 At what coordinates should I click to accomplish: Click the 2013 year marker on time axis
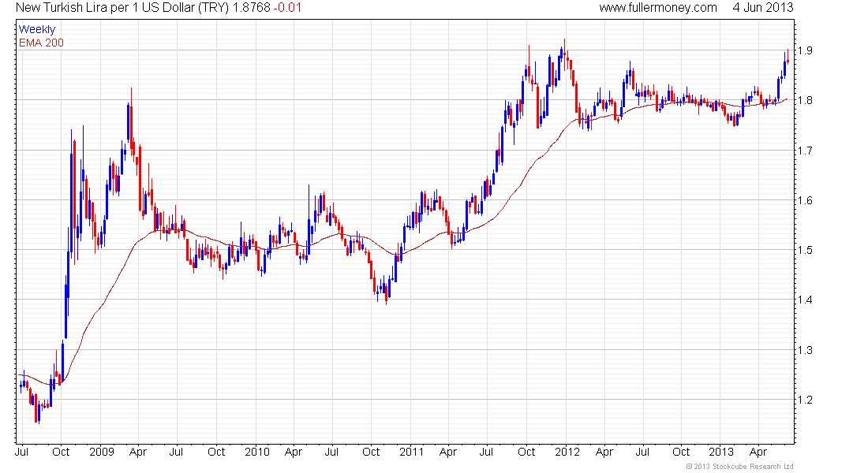tap(721, 452)
